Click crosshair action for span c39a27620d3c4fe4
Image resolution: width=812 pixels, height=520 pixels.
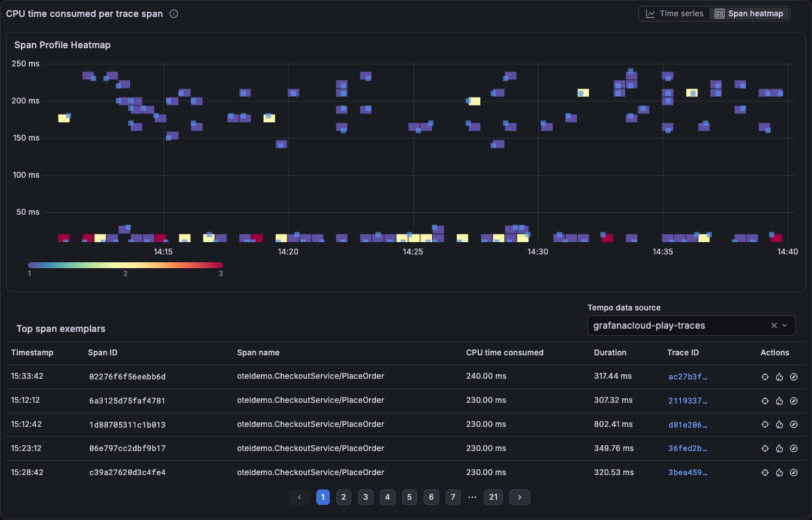click(765, 472)
